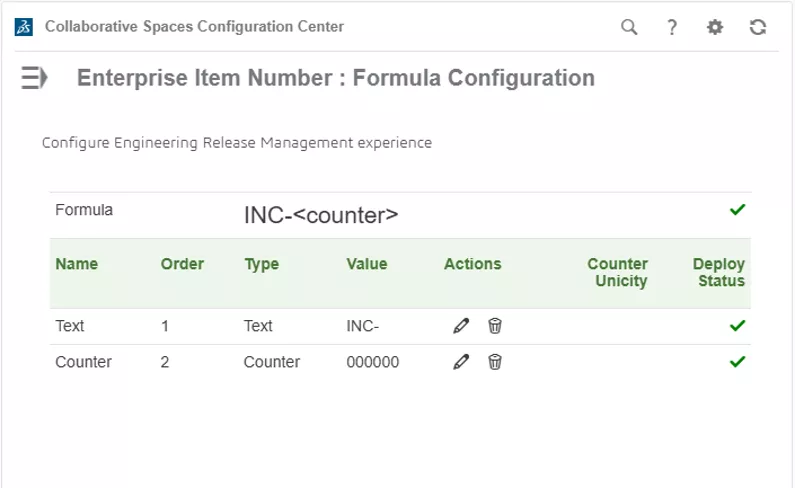
Task: Click Configure Engineering Release Management experience text
Action: point(237,143)
